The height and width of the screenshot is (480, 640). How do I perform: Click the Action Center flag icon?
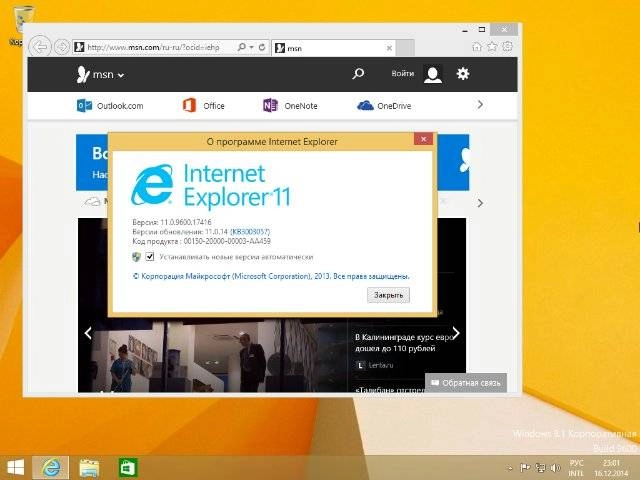pyautogui.click(x=525, y=468)
